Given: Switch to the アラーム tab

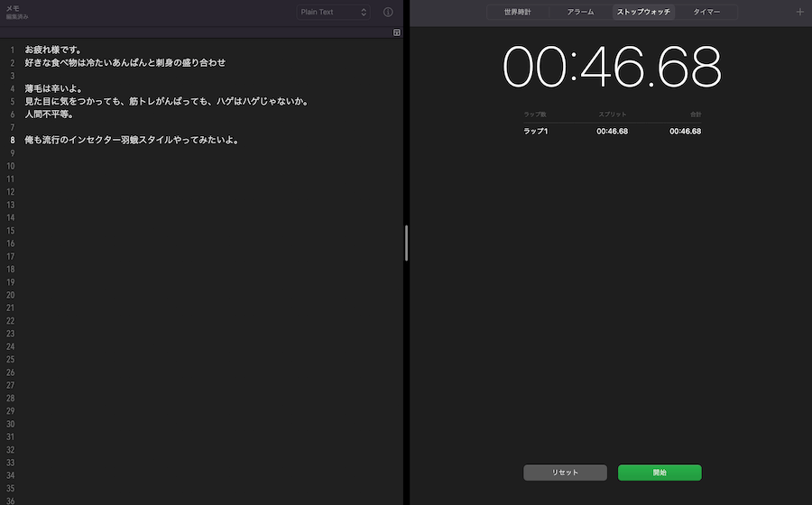Looking at the screenshot, I should click(x=580, y=12).
